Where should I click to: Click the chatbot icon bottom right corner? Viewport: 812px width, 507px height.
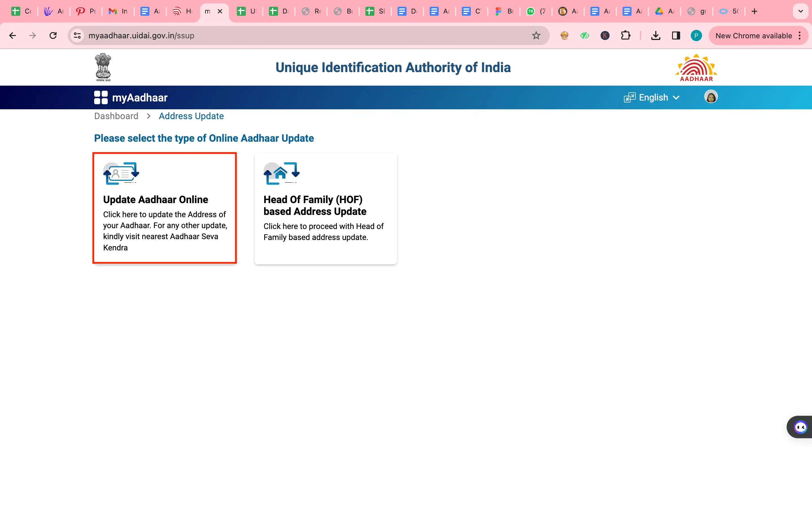pyautogui.click(x=800, y=427)
